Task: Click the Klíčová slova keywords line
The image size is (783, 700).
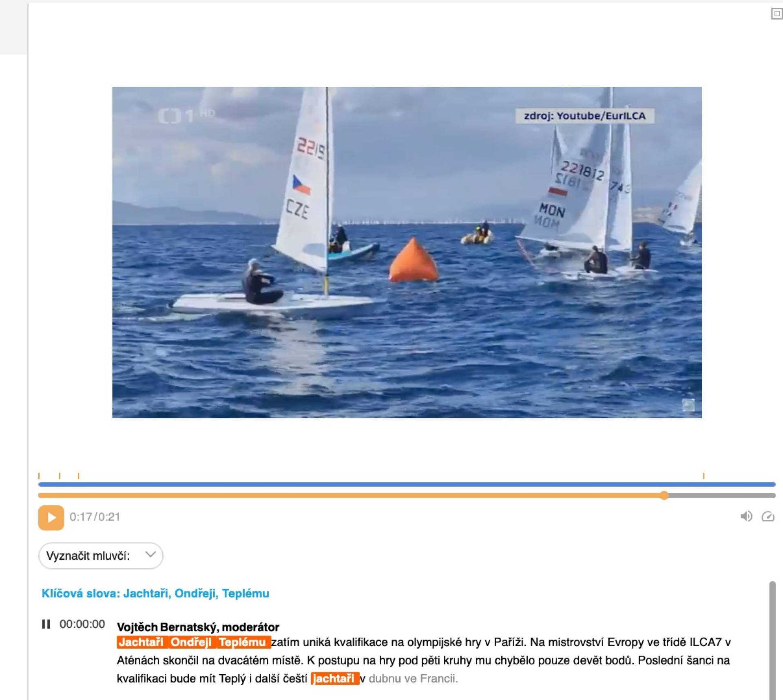Action: 155,593
